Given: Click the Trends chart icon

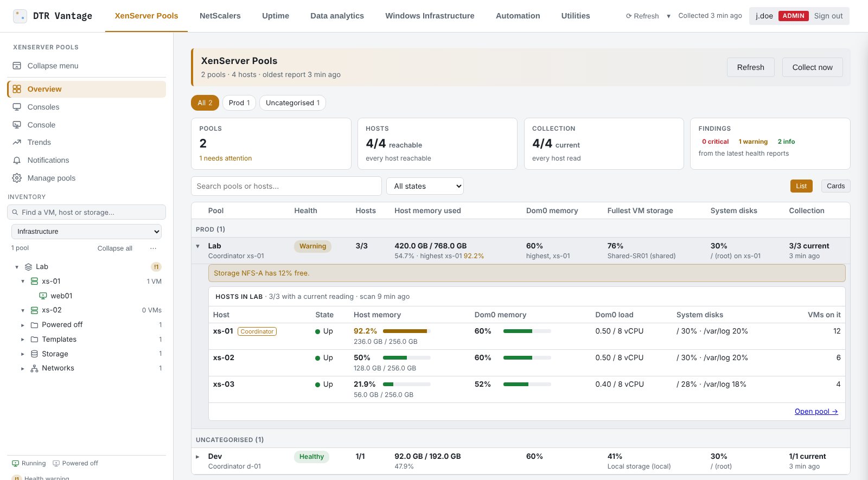Looking at the screenshot, I should coord(17,142).
